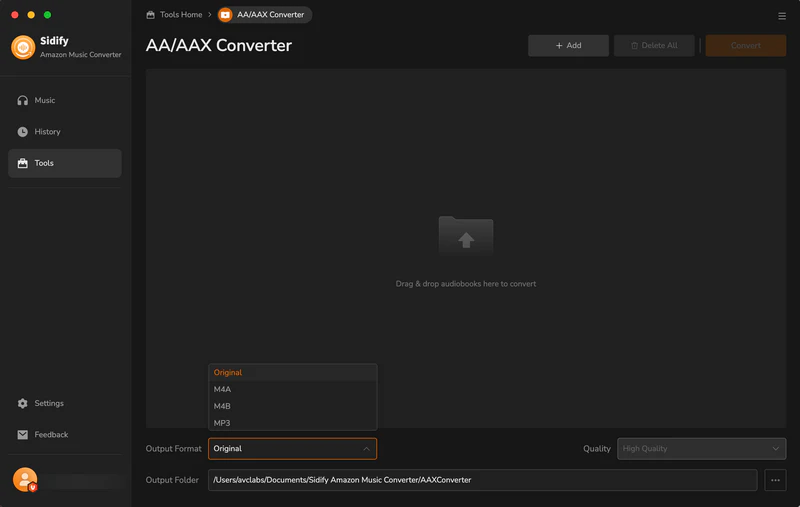Browse output folder with ellipsis button

tap(775, 480)
